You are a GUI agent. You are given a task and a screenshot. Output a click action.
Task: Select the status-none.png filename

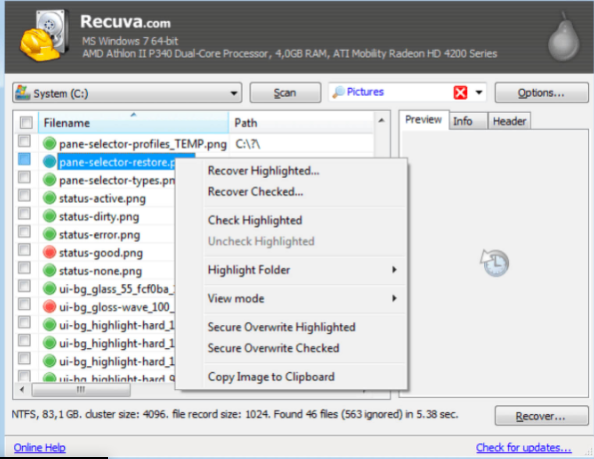[100, 271]
